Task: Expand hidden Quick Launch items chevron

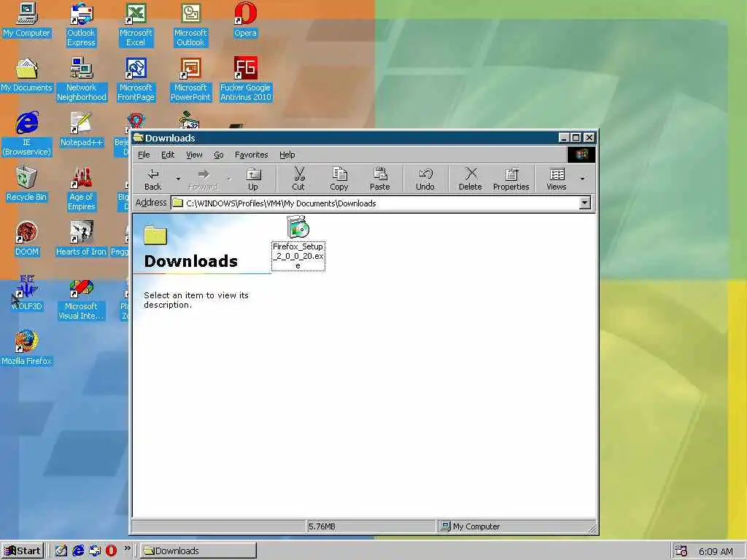Action: [x=127, y=548]
